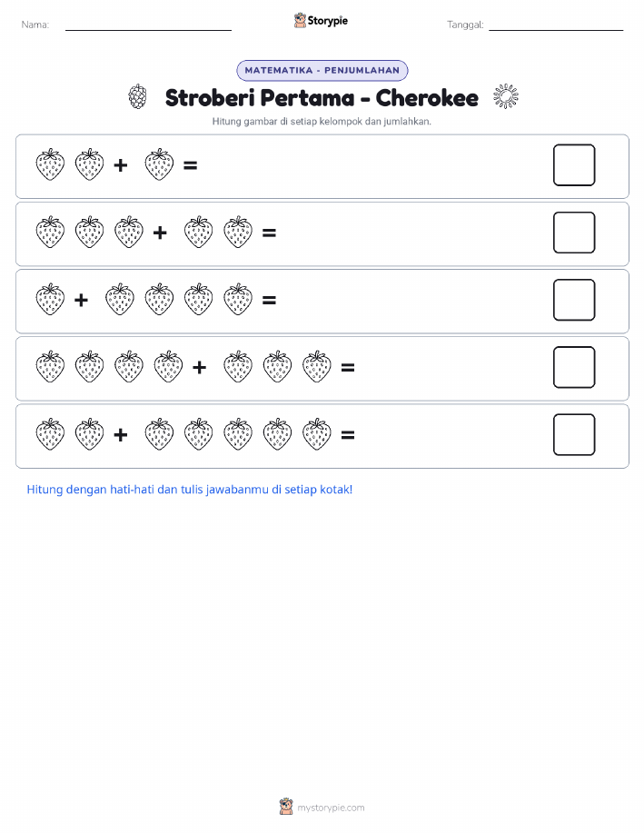Click the bear icon in the footer
644x833 pixels.
[286, 807]
